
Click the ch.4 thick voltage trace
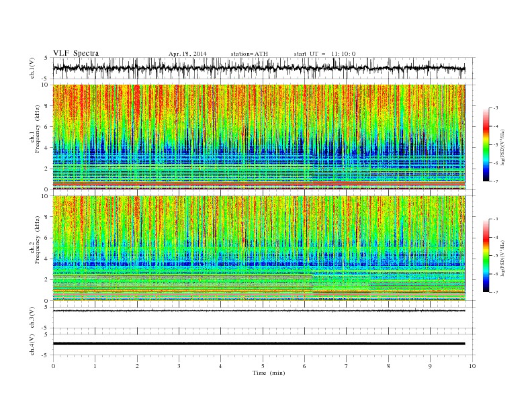tap(259, 344)
